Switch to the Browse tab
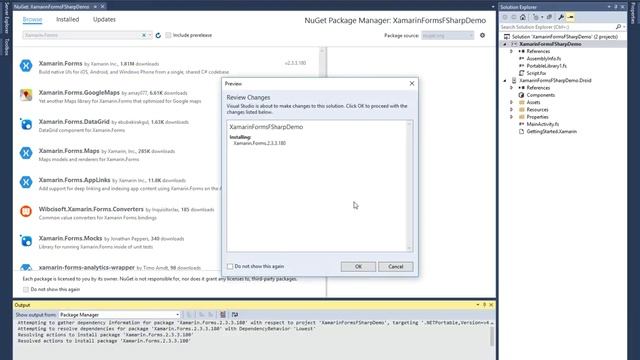Viewport: 640px width, 360px height. 32,20
